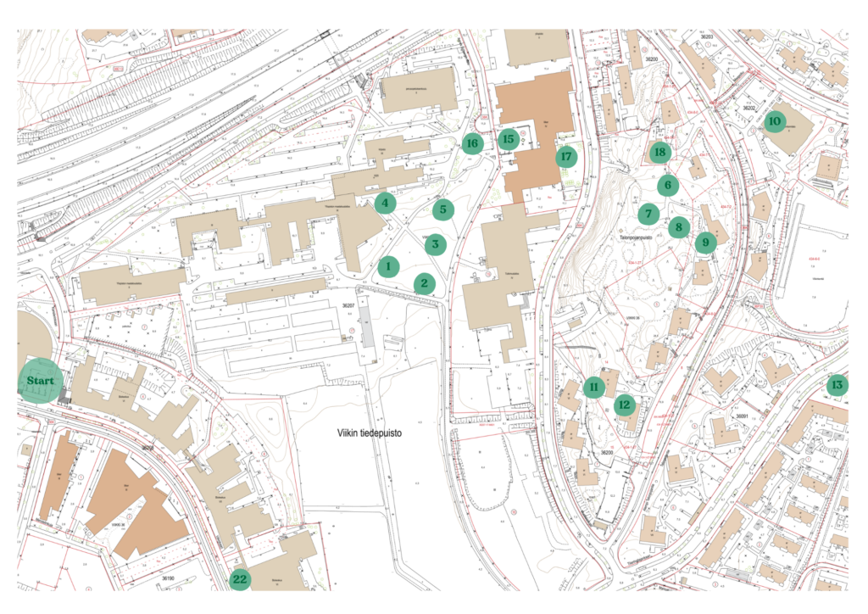The image size is (868, 614).
Task: Select map marker number 17
Action: (x=566, y=157)
